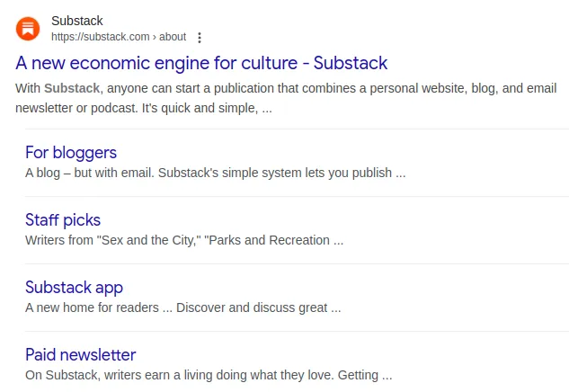Open the three-dot menu beside the Substack URL
The height and width of the screenshot is (392, 569).
(200, 38)
